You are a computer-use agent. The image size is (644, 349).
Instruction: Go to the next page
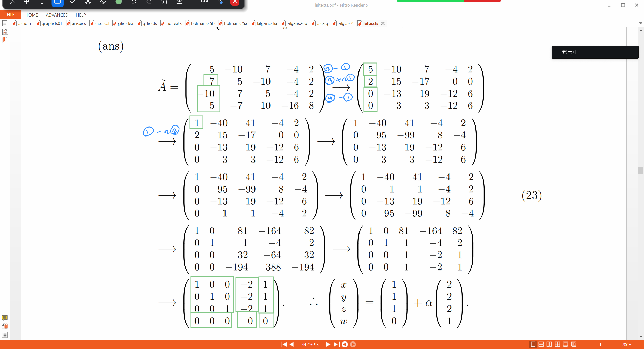(x=328, y=344)
